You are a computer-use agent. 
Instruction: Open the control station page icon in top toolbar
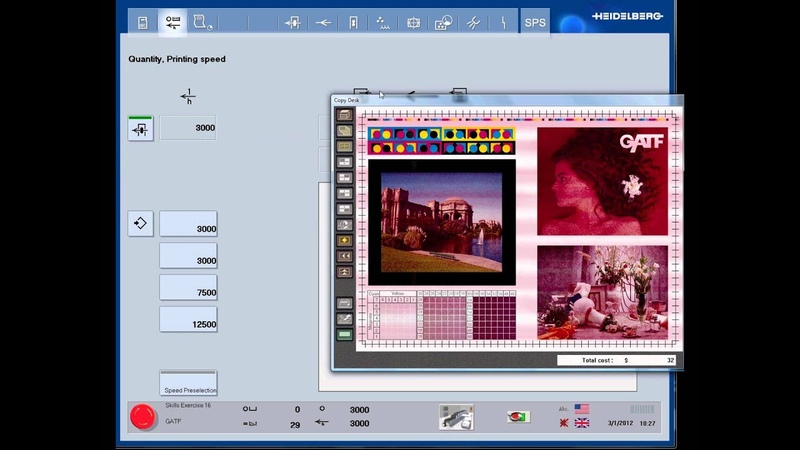(143, 22)
